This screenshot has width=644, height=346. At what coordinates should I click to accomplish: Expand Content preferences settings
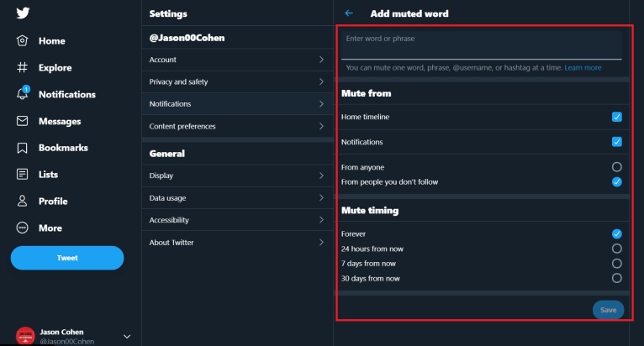(237, 126)
